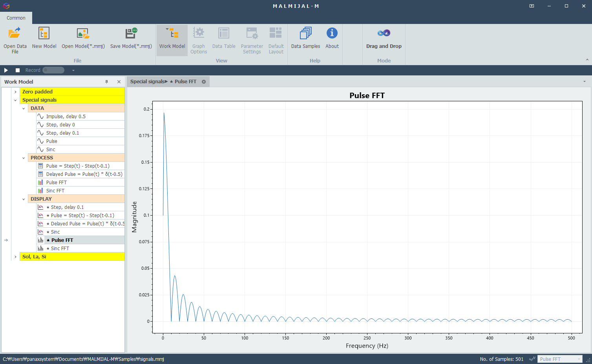Open Data Samples help
The width and height of the screenshot is (592, 364).
click(x=305, y=38)
